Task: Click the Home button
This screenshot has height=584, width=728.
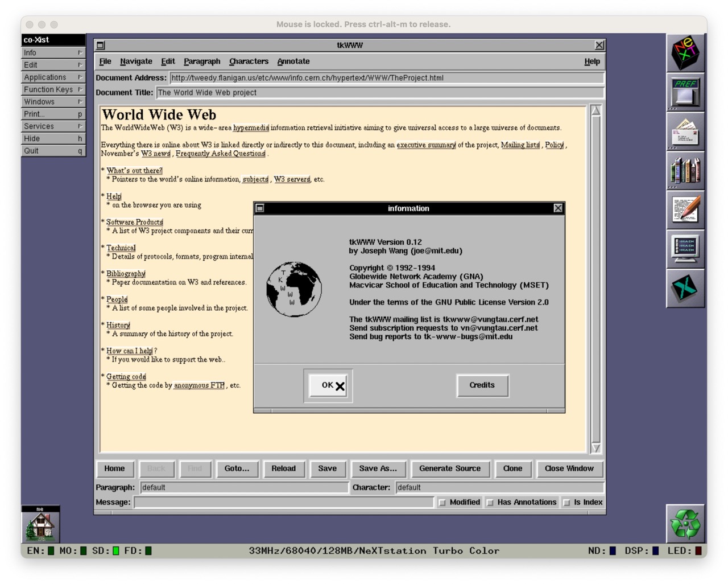Action: [114, 468]
